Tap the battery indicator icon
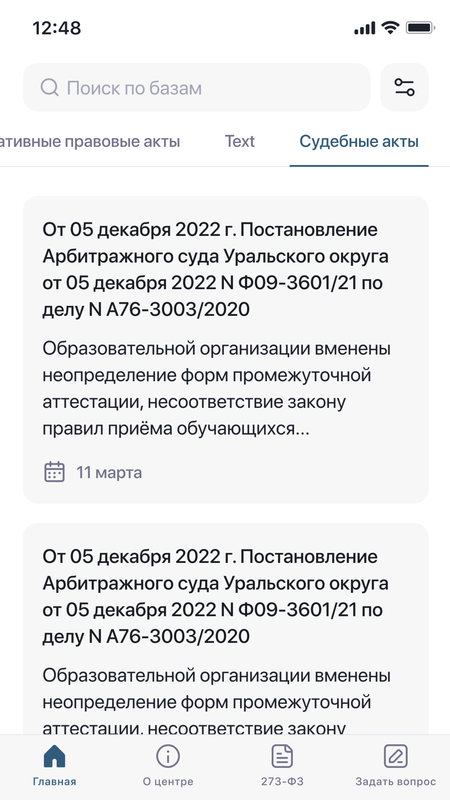Screen dimensions: 450x800 [x=419, y=28]
